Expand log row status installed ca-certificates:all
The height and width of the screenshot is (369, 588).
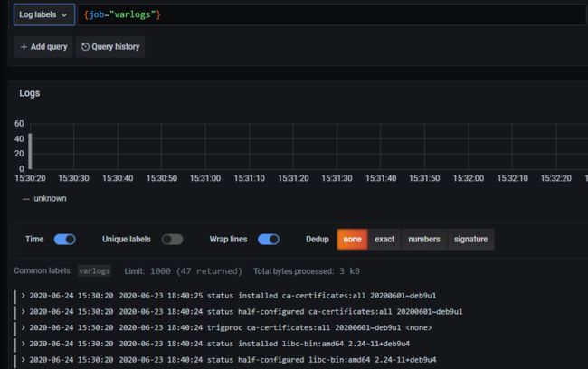tap(24, 296)
